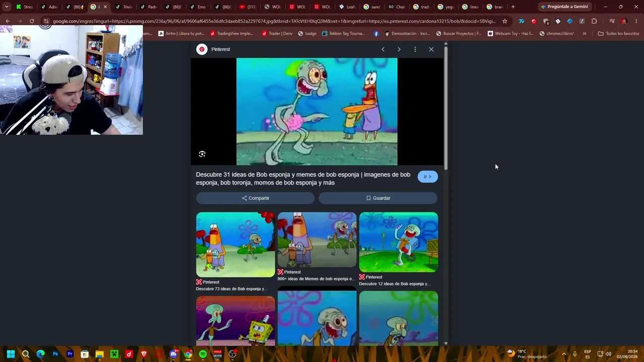Open the 'Webcam Toy - Haz f...' bookmark

(x=510, y=34)
